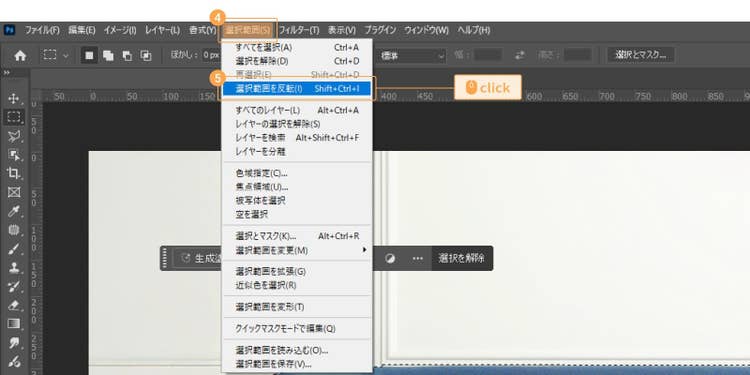Open the 選択範囲(S) menu

[x=248, y=30]
